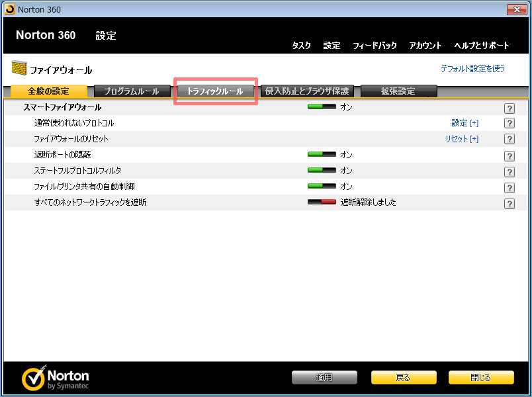Image resolution: width=532 pixels, height=397 pixels.
Task: Click the 戻る button
Action: coord(404,378)
